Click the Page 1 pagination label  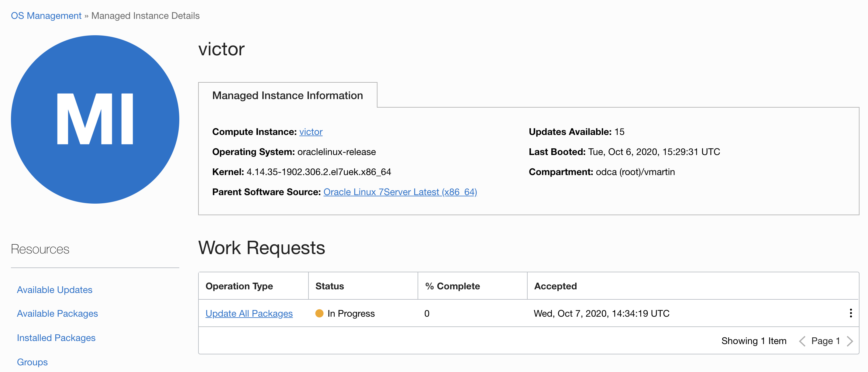tap(825, 341)
